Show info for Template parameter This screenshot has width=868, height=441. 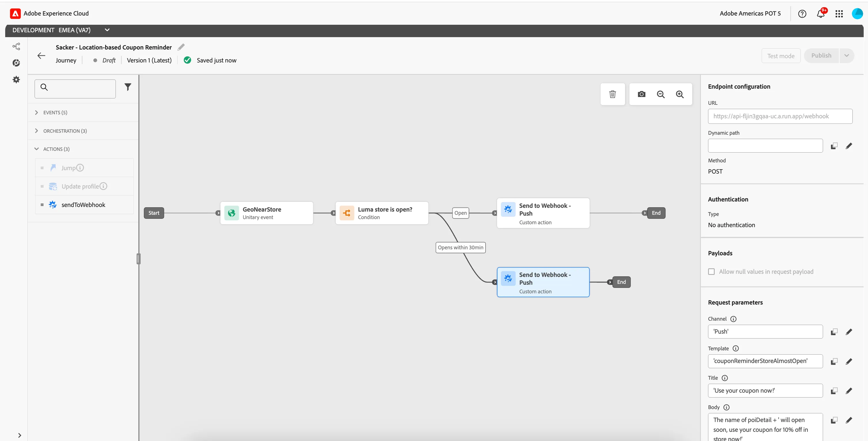point(735,348)
